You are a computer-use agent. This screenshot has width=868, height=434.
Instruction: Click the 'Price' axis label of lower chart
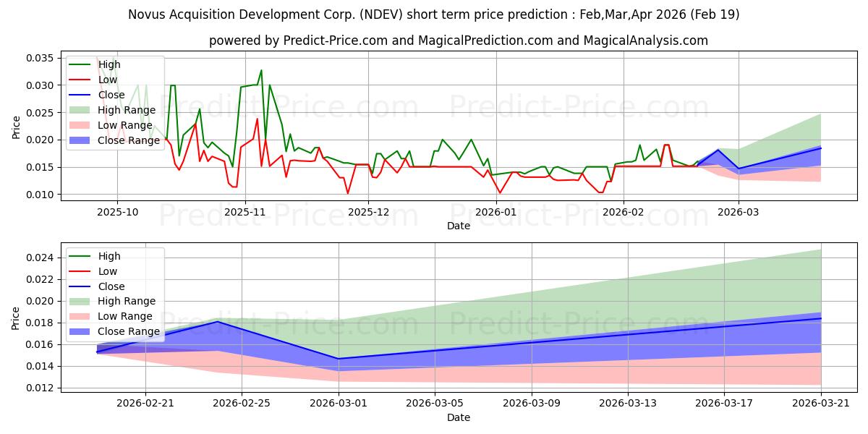(x=16, y=318)
